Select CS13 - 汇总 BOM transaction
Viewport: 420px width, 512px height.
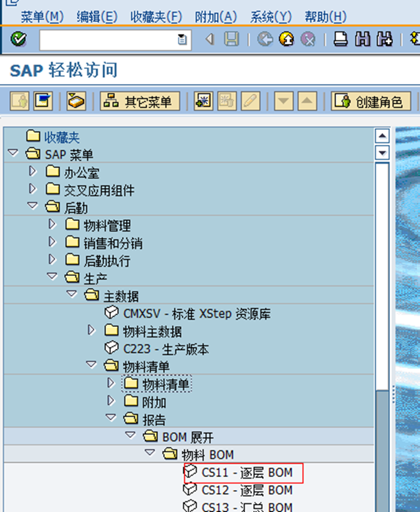tap(238, 506)
